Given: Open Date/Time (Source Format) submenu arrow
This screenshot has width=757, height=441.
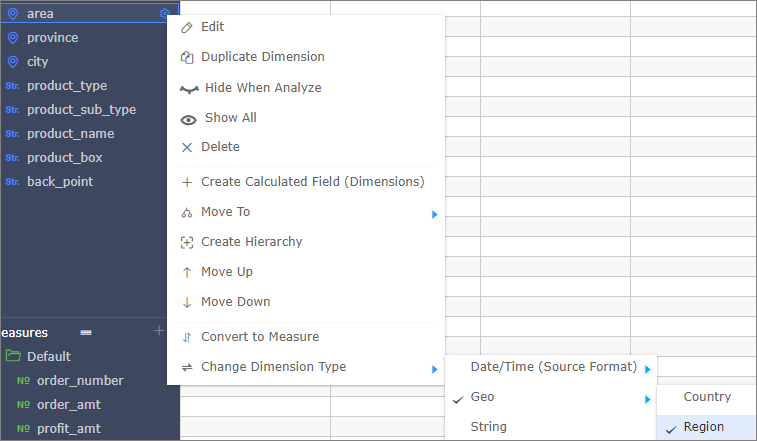Looking at the screenshot, I should point(647,370).
